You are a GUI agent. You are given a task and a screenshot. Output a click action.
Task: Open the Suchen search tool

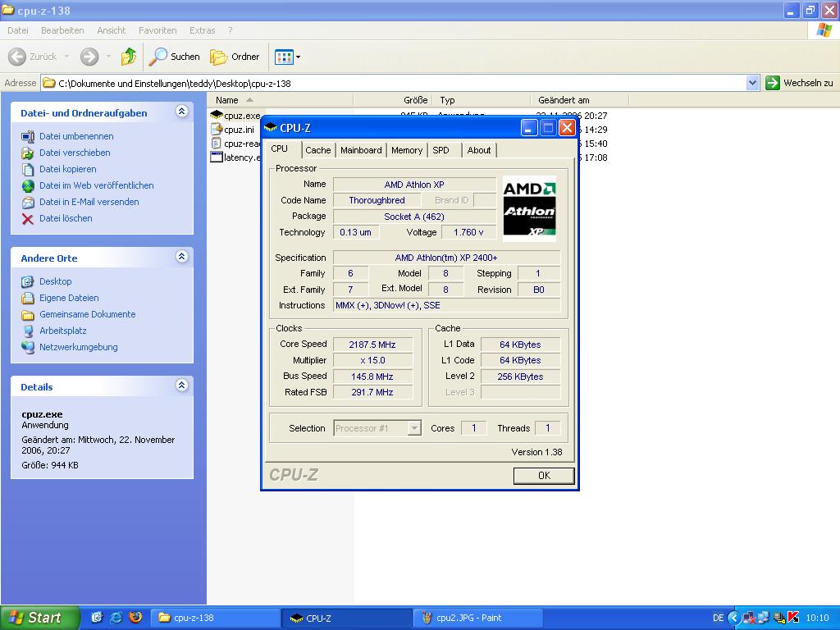point(175,57)
